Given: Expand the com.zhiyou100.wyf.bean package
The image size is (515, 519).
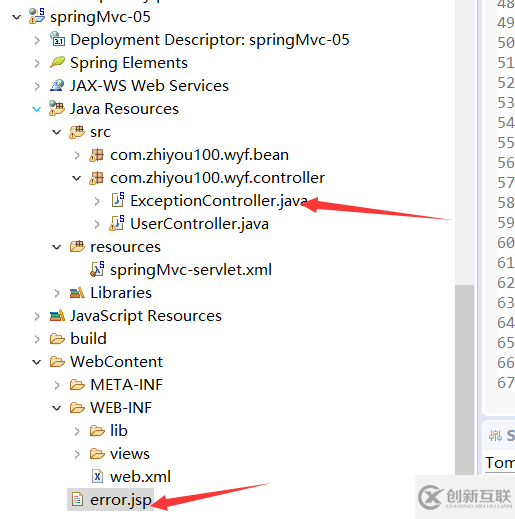Looking at the screenshot, I should [x=77, y=155].
